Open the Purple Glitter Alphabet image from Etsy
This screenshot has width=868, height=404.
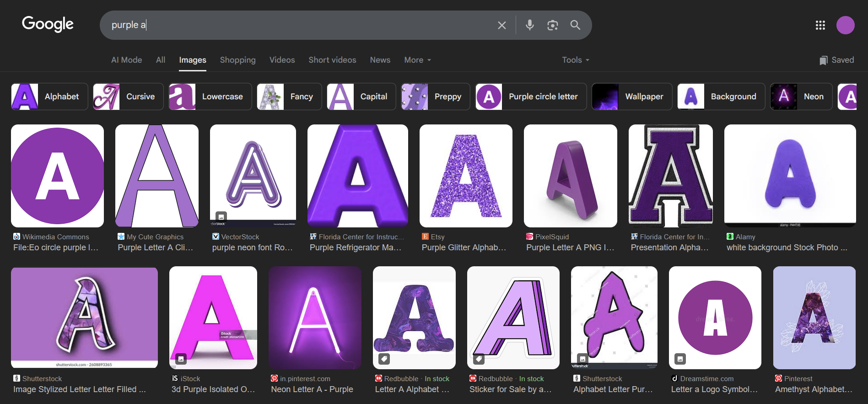(x=466, y=176)
